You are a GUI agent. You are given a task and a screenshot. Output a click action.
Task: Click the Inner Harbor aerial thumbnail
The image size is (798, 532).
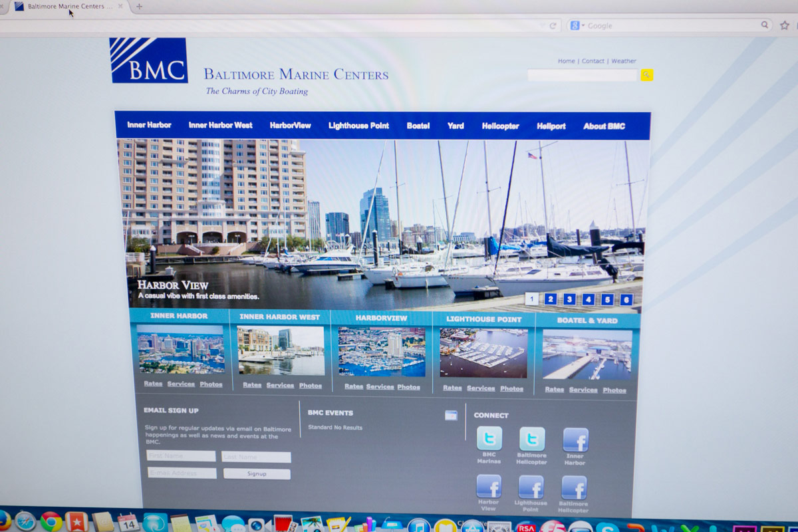180,349
